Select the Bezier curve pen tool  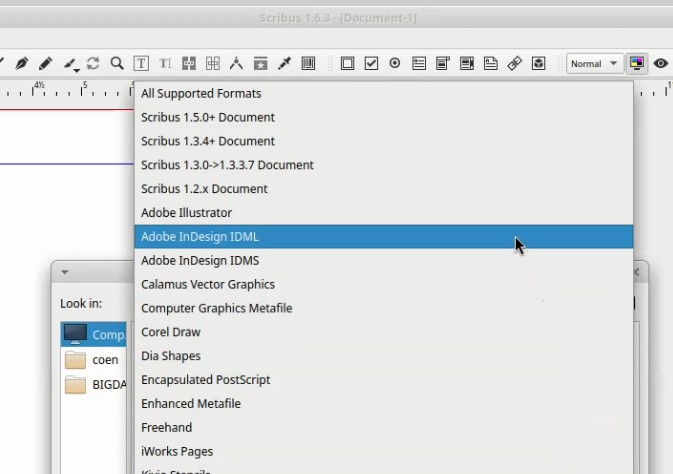(x=21, y=63)
